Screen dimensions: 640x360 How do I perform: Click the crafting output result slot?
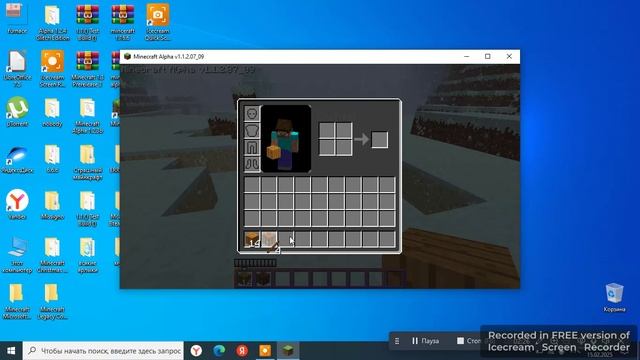(380, 140)
